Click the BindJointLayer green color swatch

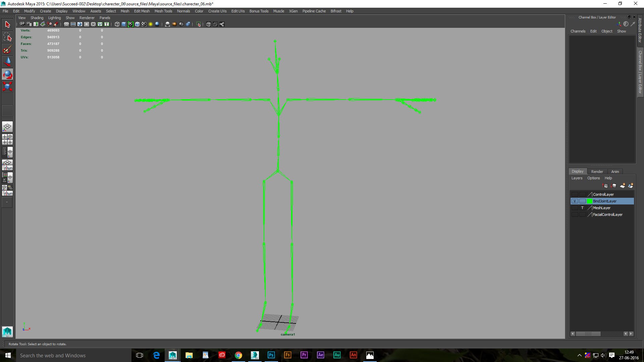tap(590, 201)
